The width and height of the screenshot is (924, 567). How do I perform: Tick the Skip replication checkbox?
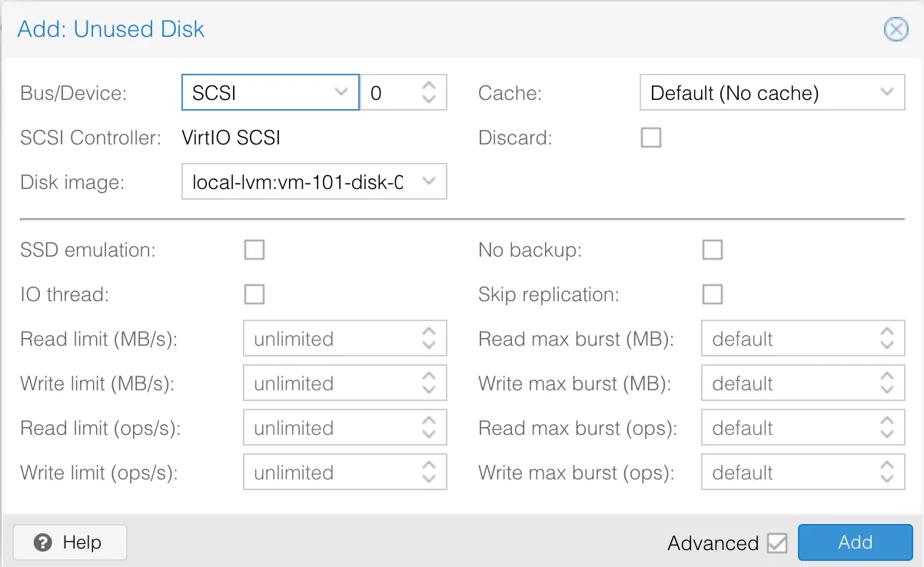coord(713,294)
